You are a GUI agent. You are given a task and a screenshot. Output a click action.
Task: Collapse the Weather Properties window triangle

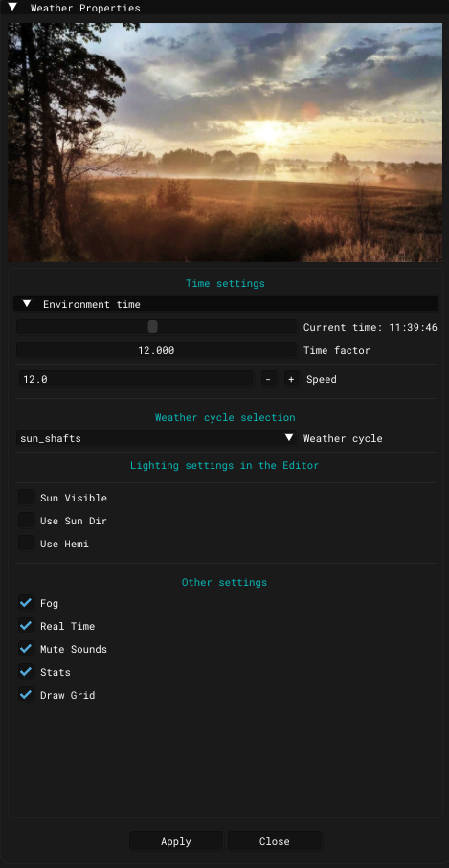point(12,8)
